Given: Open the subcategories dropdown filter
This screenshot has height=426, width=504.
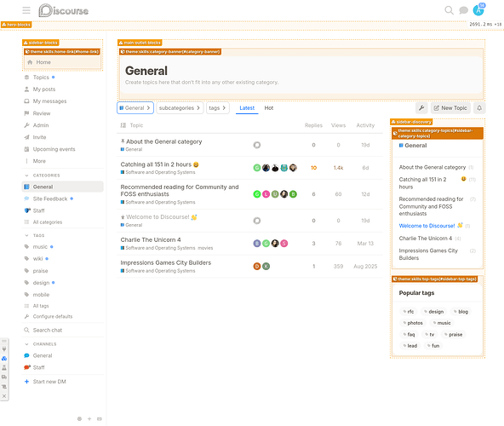Looking at the screenshot, I should tap(180, 108).
